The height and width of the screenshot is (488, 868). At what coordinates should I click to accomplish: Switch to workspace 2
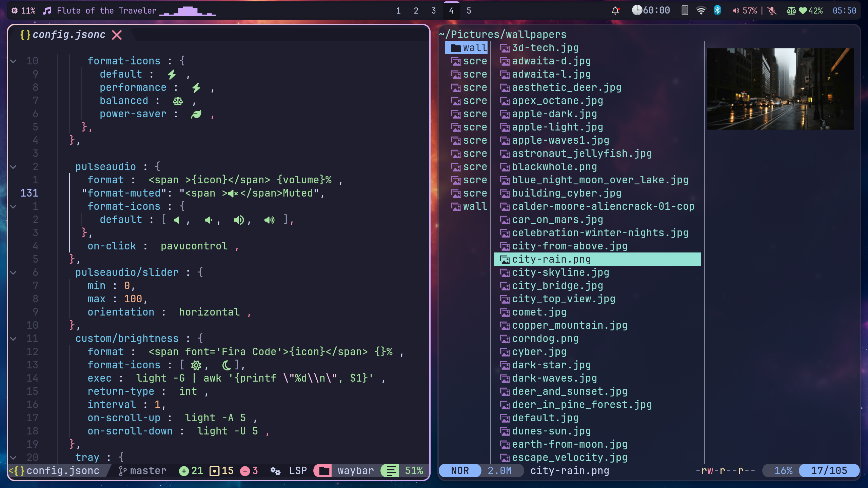coord(416,11)
